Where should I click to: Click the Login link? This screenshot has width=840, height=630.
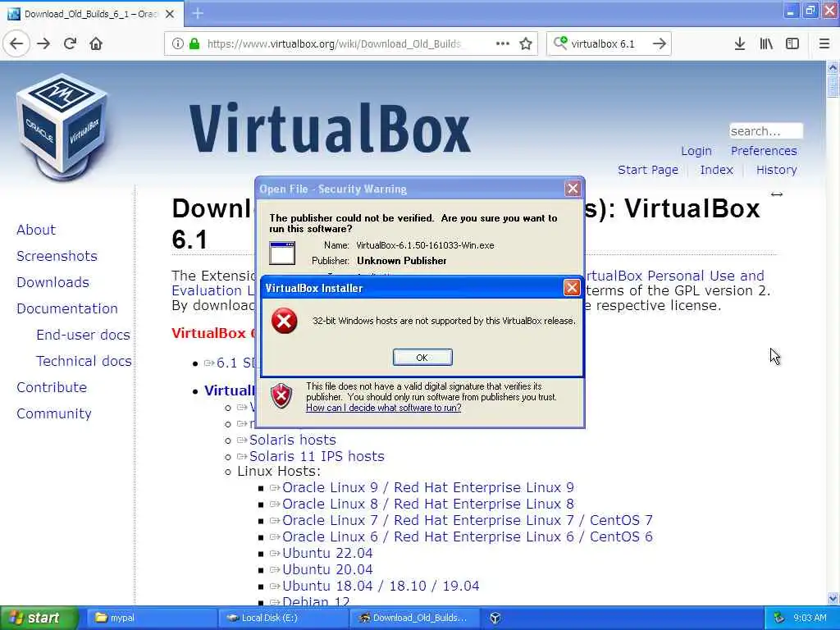(x=696, y=151)
